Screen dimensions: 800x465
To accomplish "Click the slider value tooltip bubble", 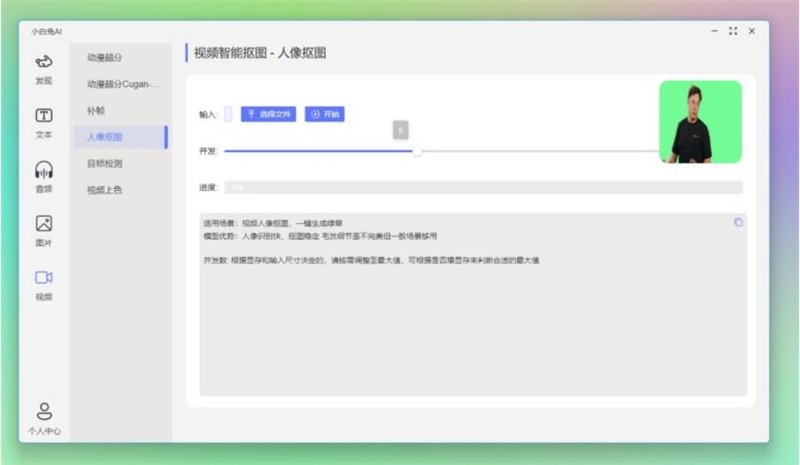I will [x=401, y=130].
